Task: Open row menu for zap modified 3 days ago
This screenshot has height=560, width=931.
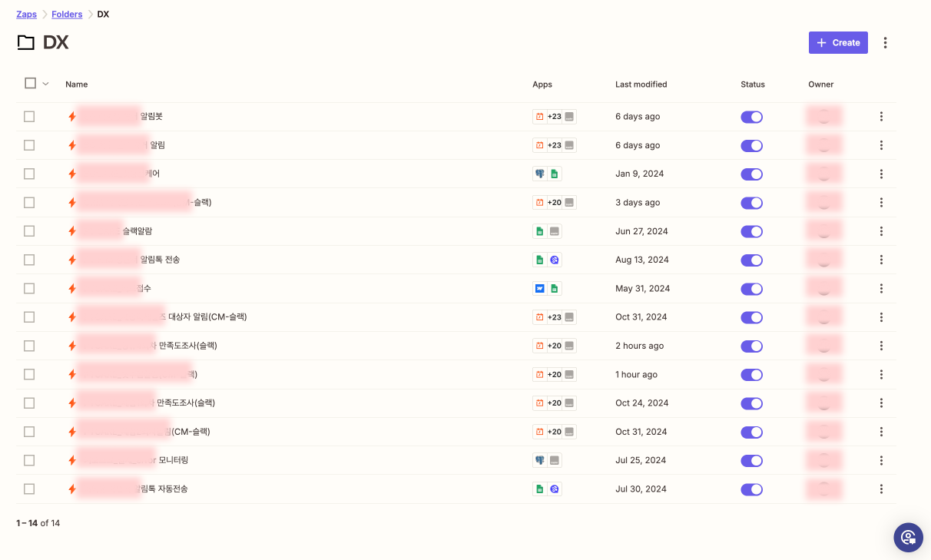Action: [x=881, y=203]
